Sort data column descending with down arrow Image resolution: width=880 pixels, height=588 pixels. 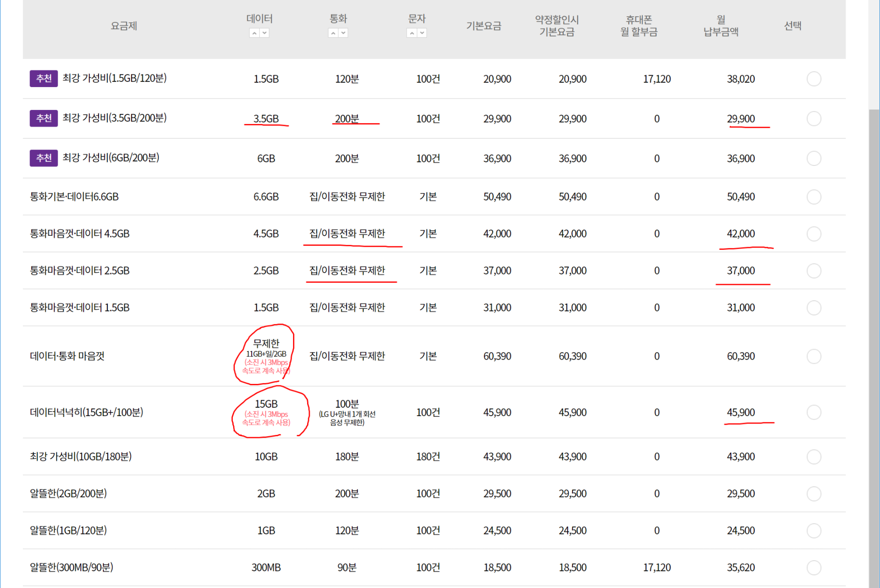click(x=264, y=33)
